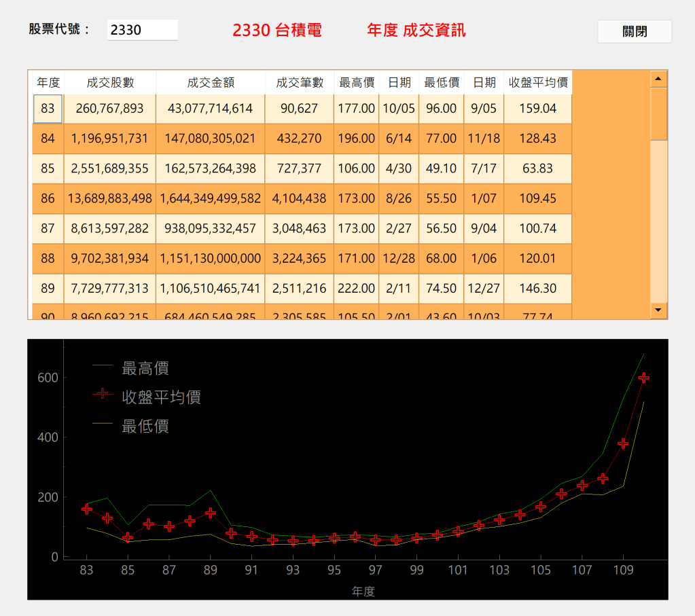Click 最高價 legend entry in chart

145,369
